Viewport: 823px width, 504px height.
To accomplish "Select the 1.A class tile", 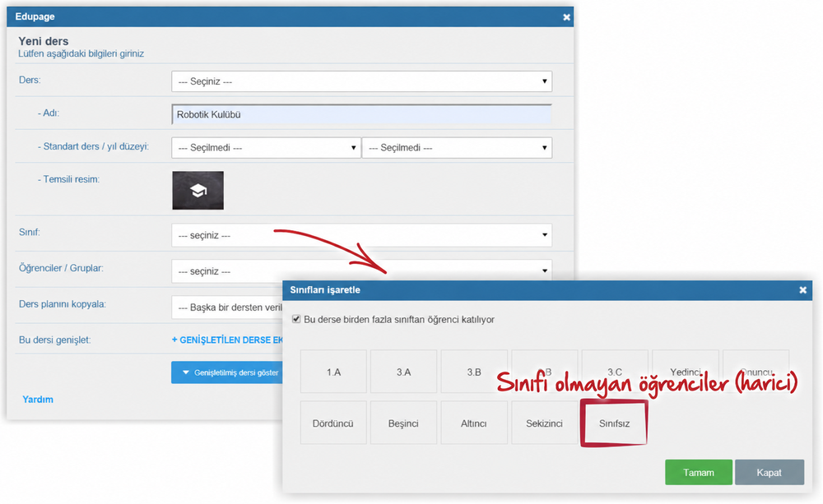I will 333,372.
